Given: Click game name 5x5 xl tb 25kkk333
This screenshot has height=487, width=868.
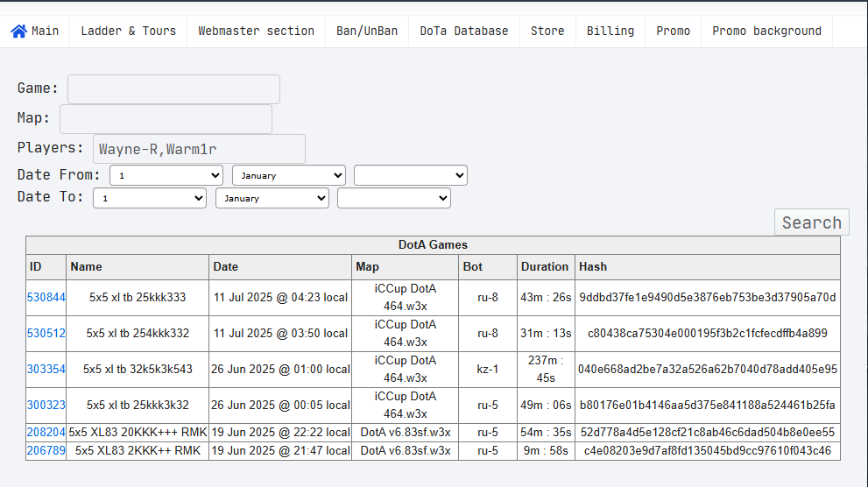Looking at the screenshot, I should (138, 297).
